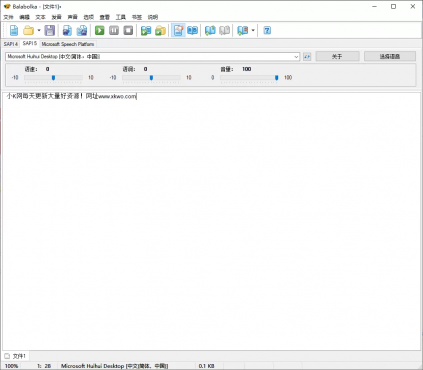
Task: Click the wide button right of 关于
Action: tap(390, 56)
